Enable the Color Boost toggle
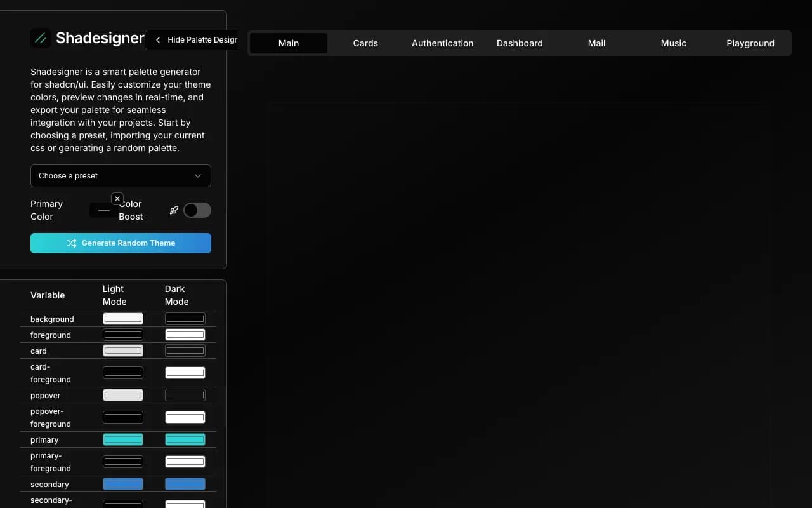 point(197,210)
